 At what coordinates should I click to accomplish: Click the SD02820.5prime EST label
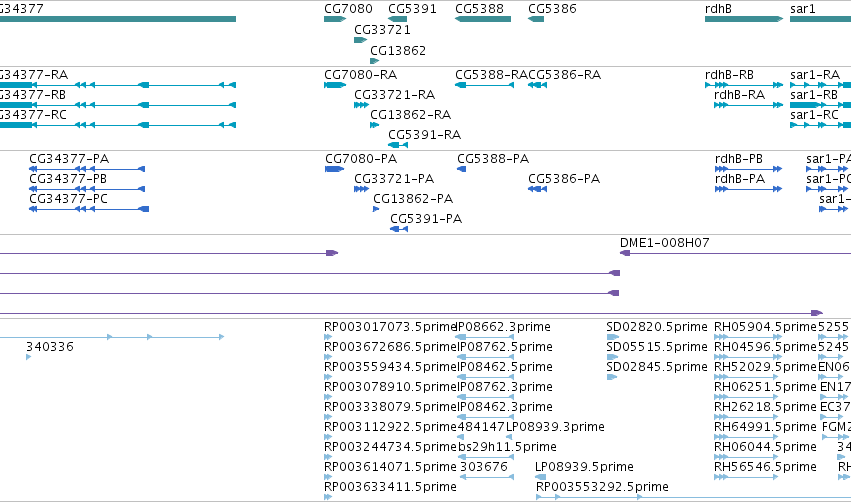(657, 327)
